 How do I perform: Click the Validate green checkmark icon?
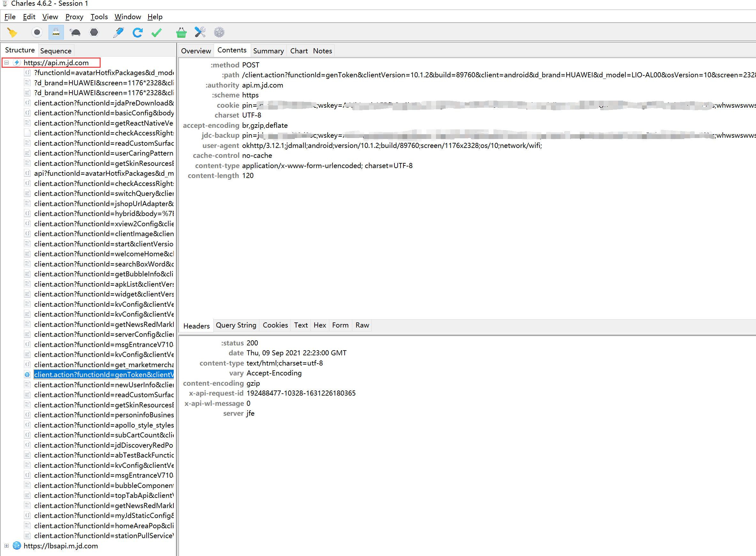(x=157, y=32)
